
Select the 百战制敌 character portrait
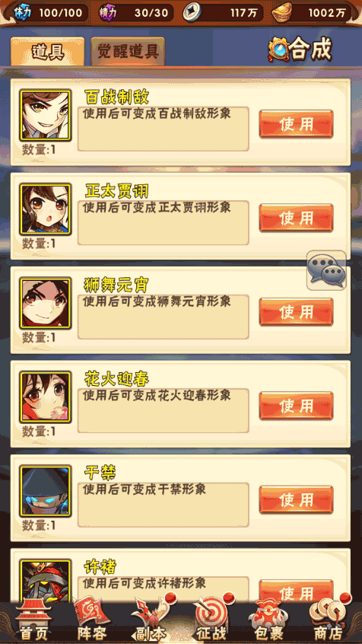pyautogui.click(x=45, y=116)
